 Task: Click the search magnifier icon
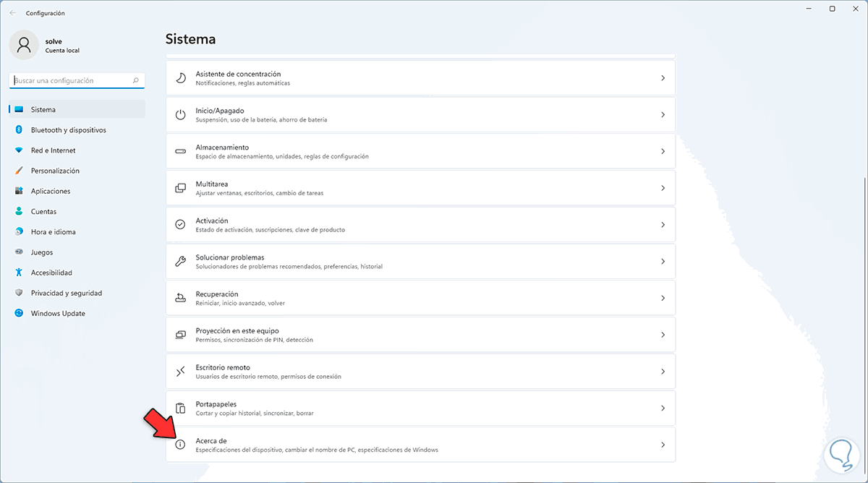(x=136, y=81)
